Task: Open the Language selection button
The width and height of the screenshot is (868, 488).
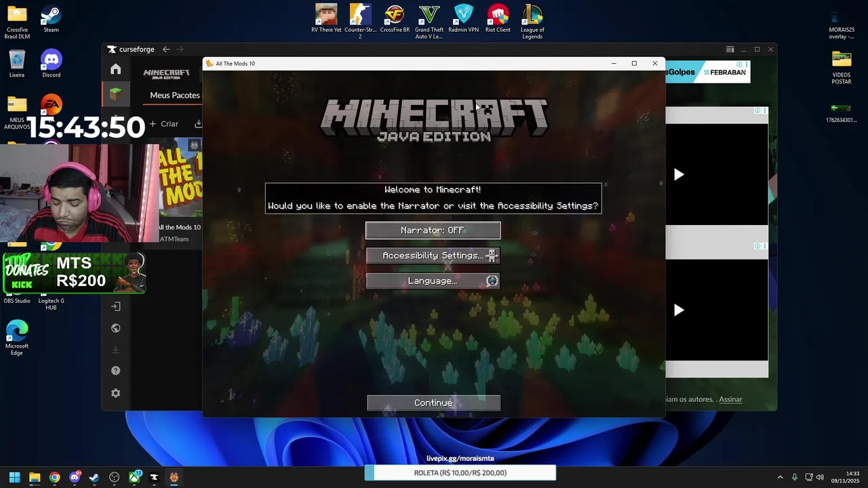Action: [433, 281]
